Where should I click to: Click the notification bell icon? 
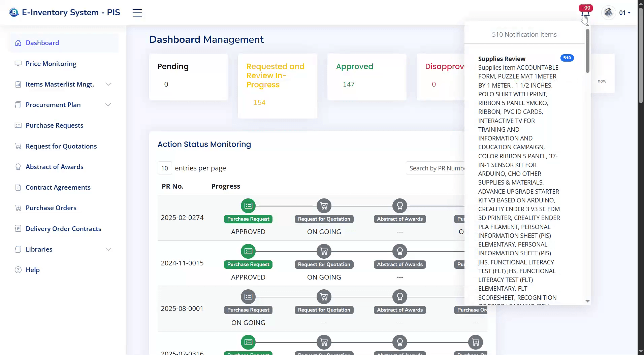coord(585,14)
